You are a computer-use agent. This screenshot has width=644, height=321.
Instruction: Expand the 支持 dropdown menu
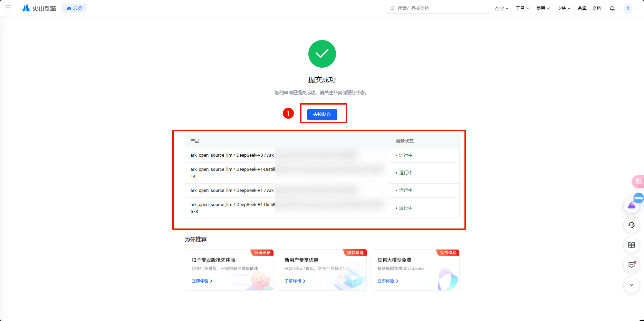tap(564, 8)
